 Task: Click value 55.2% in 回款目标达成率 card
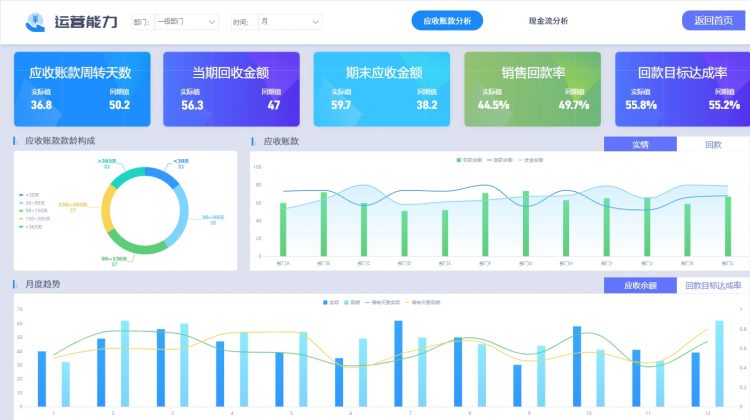tap(724, 105)
